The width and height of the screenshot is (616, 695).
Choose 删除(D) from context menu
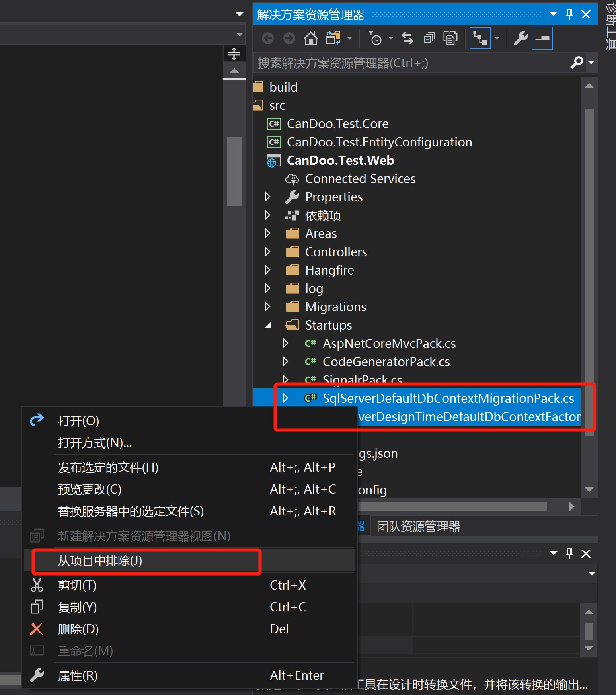[189, 629]
